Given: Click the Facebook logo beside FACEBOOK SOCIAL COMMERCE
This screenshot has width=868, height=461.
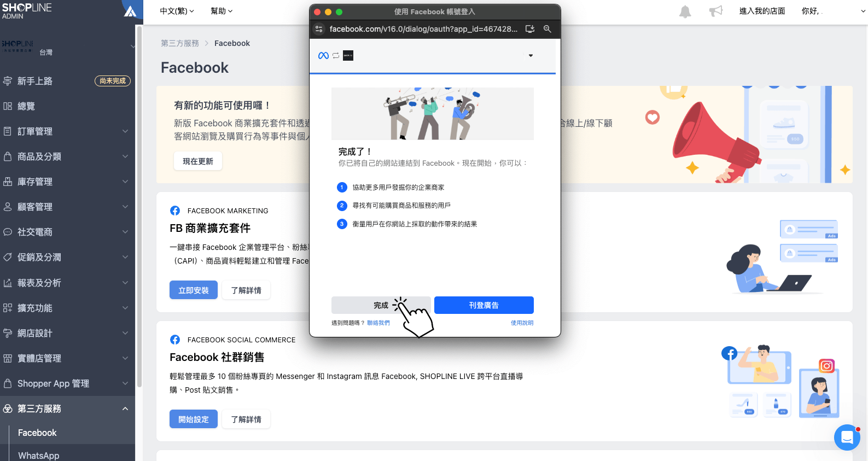Looking at the screenshot, I should click(x=175, y=340).
